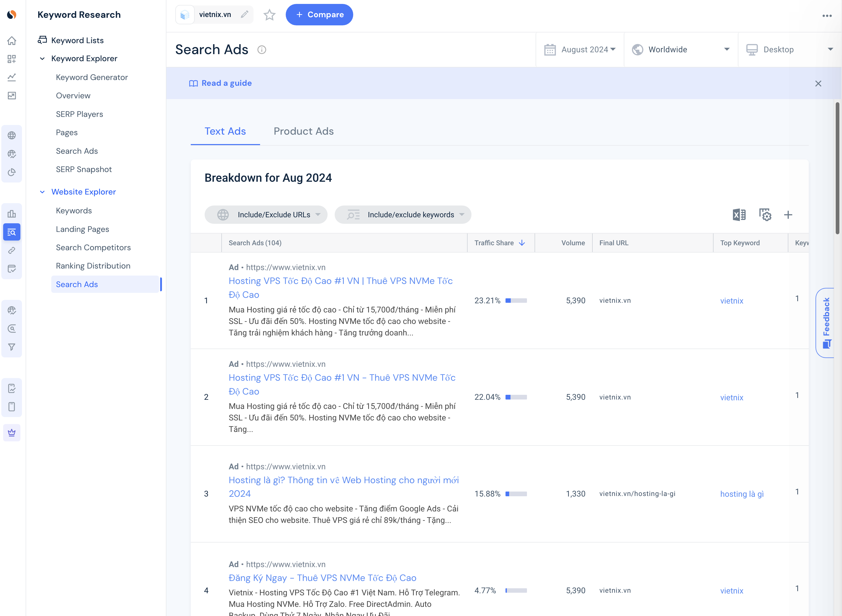The image size is (842, 616).
Task: Open Pages in sidebar
Action: (67, 133)
